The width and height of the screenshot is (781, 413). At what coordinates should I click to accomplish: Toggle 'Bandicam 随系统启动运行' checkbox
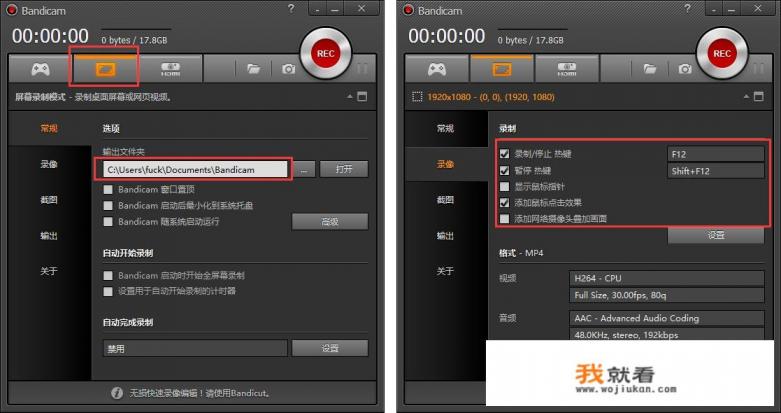[x=108, y=221]
